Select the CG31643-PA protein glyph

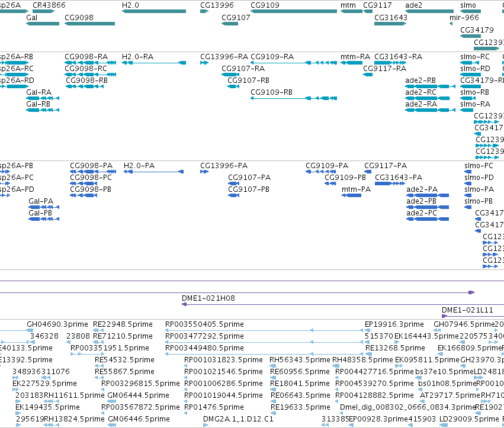pos(390,184)
